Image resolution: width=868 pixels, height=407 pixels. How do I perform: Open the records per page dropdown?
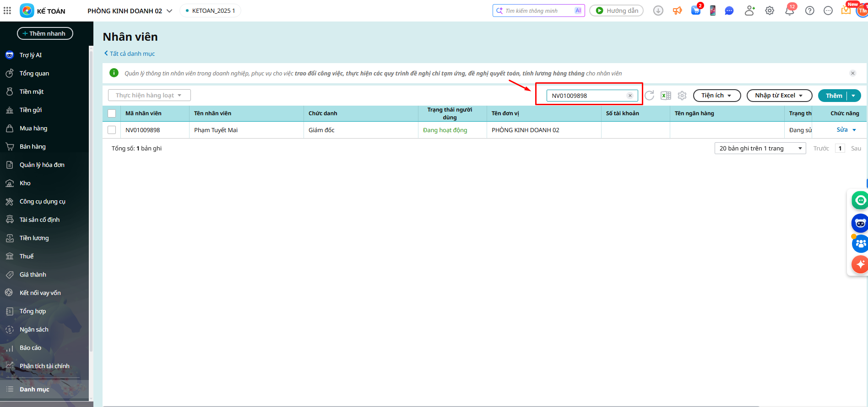coord(760,148)
